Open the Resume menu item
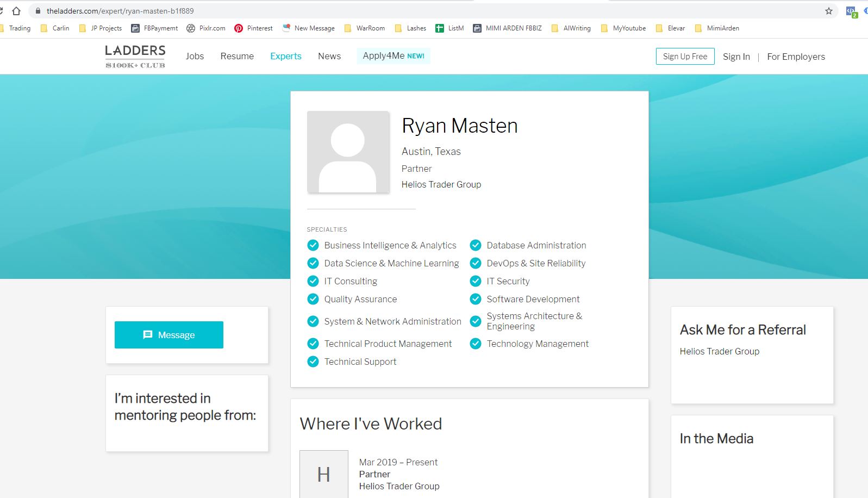 pos(237,56)
